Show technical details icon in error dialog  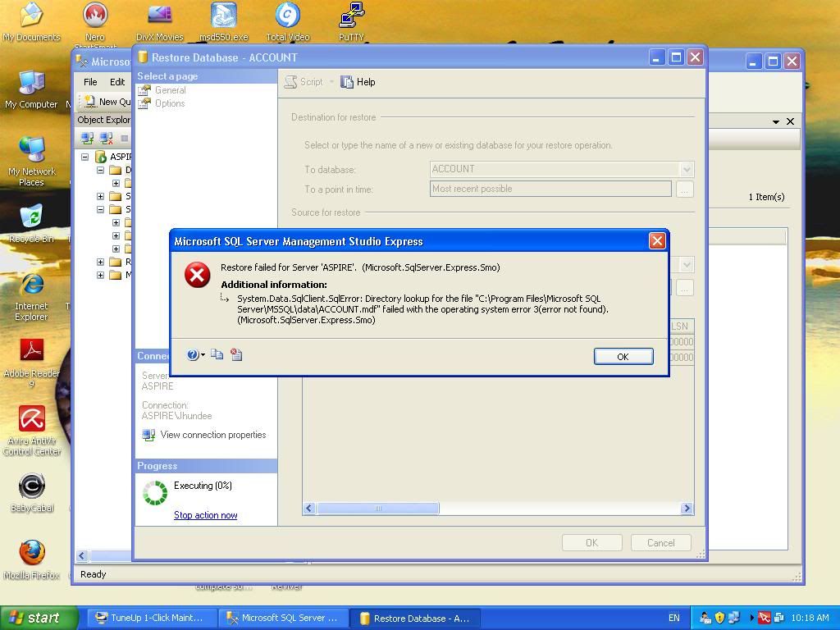tap(236, 355)
